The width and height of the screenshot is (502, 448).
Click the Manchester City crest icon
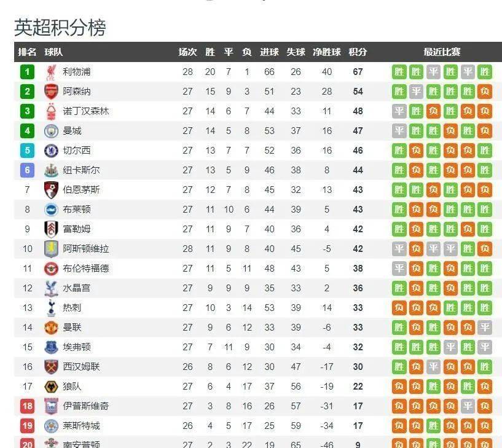click(51, 131)
